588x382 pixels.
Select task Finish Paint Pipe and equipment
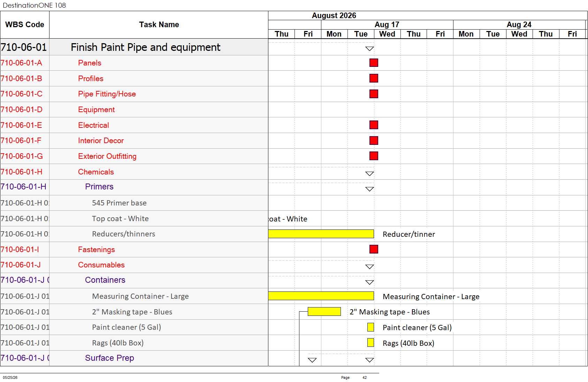(x=145, y=47)
